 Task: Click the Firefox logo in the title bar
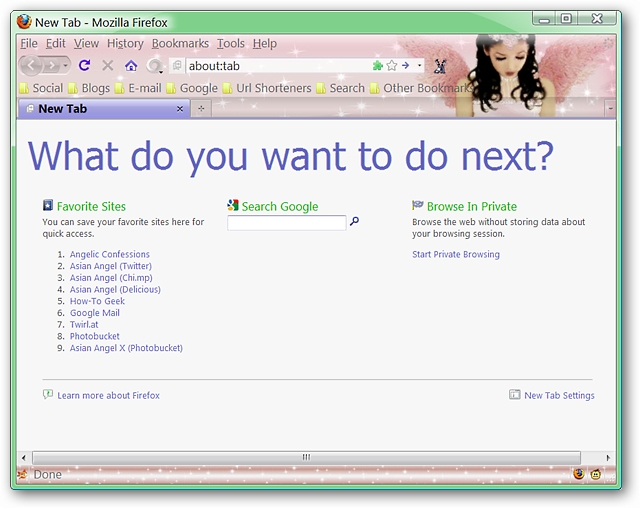click(24, 22)
